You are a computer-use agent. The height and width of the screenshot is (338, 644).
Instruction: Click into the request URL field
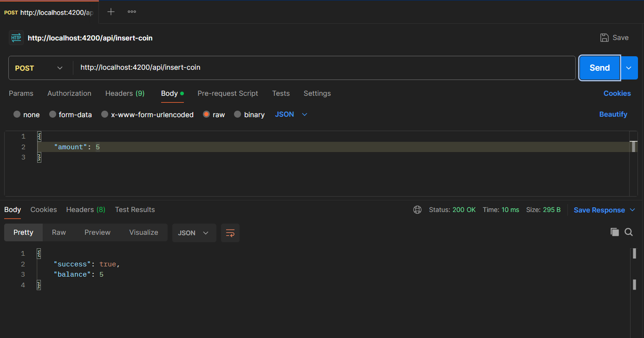[325, 68]
